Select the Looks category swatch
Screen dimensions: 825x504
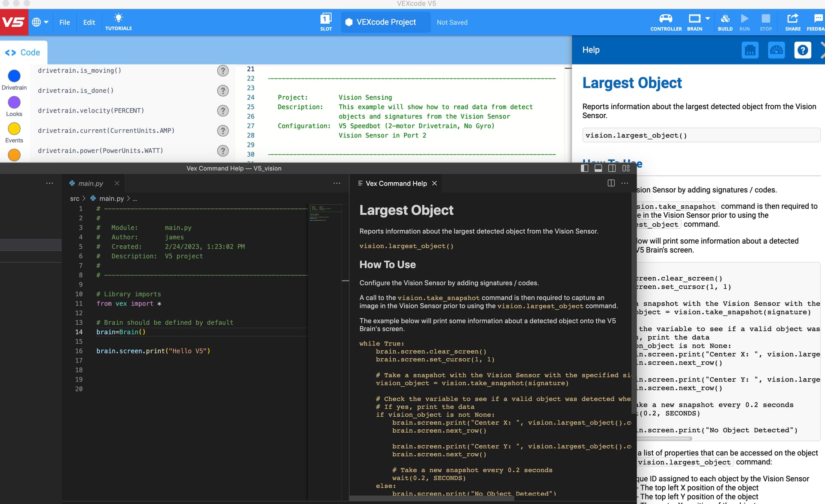point(14,102)
